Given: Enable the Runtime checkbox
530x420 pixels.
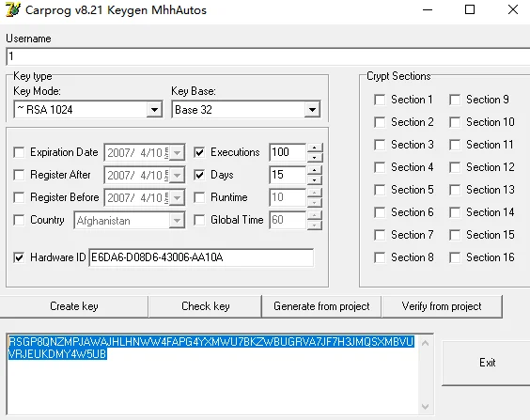Looking at the screenshot, I should [x=199, y=197].
